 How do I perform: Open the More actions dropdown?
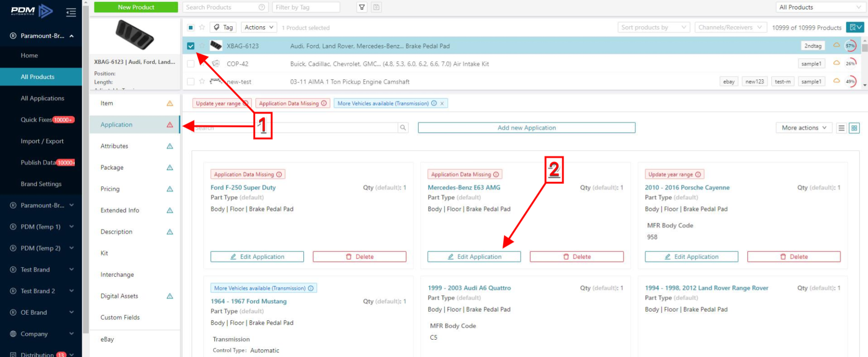click(x=804, y=128)
